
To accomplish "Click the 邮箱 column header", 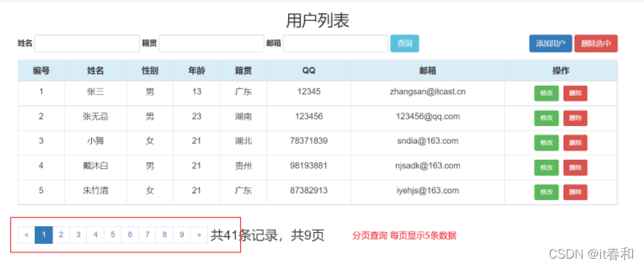I will 427,70.
